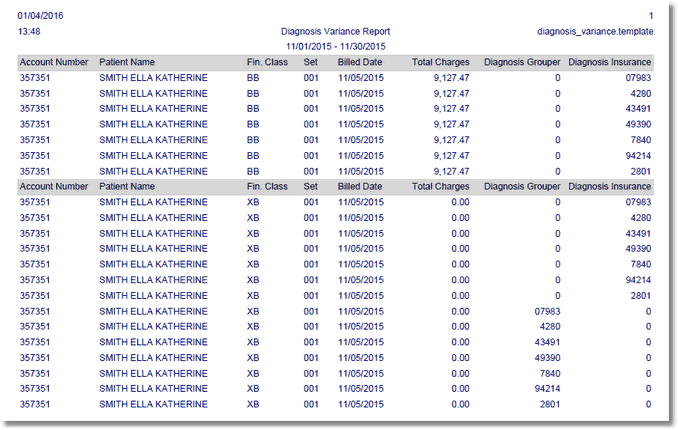Click Diagnosis Grouper header above the XB rows
678x430 pixels.
point(522,186)
